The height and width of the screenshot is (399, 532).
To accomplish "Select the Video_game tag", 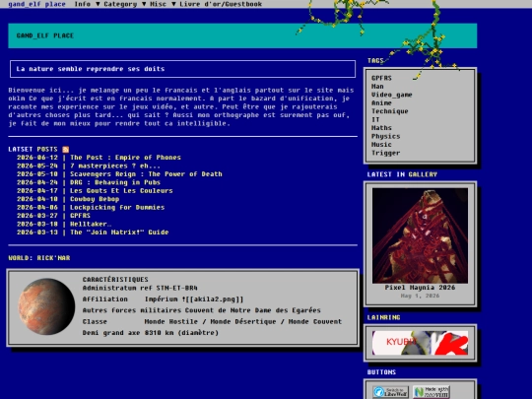I will pyautogui.click(x=391, y=95).
